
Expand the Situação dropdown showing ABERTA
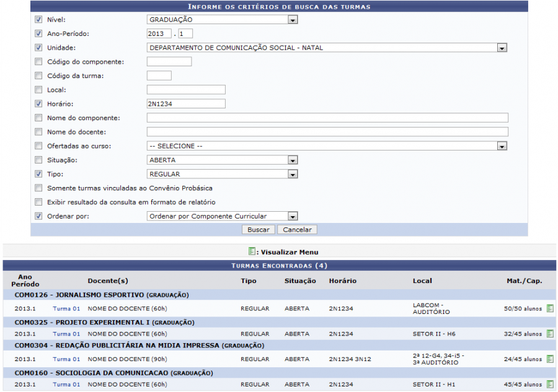click(x=222, y=160)
